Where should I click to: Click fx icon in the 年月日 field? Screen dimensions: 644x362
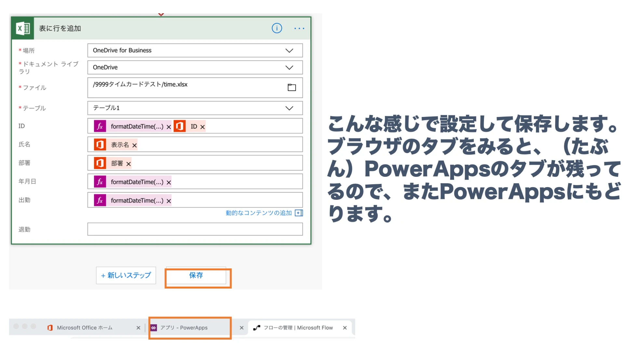(100, 182)
